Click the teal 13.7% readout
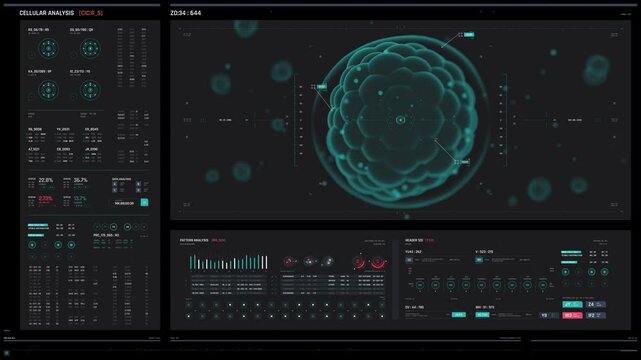This screenshot has width=641, height=360. tap(80, 199)
